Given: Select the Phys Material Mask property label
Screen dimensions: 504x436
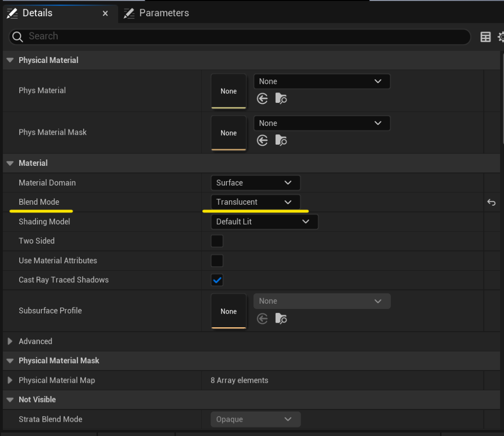Looking at the screenshot, I should pos(53,132).
